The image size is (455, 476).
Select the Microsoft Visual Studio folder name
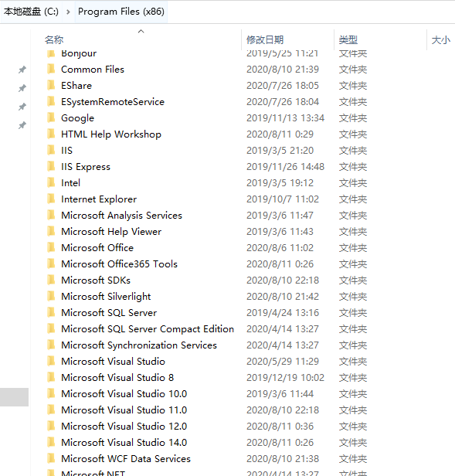pyautogui.click(x=114, y=362)
